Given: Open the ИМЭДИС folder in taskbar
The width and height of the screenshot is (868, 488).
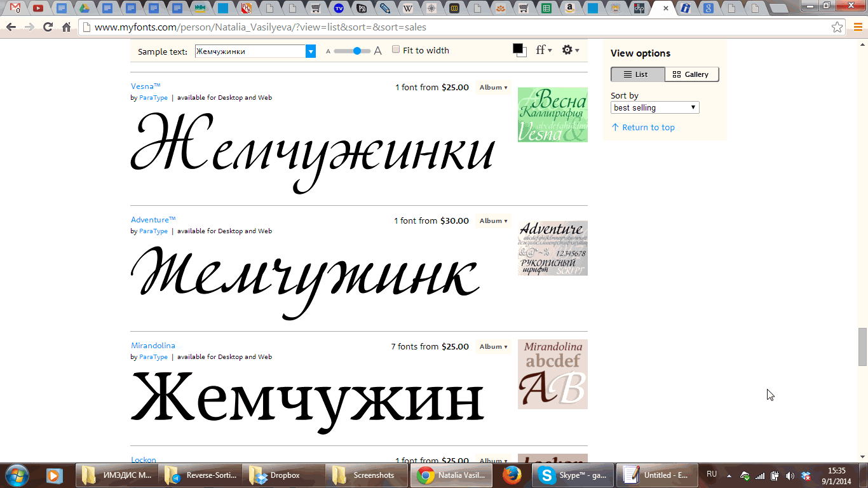Looking at the screenshot, I should [x=116, y=475].
